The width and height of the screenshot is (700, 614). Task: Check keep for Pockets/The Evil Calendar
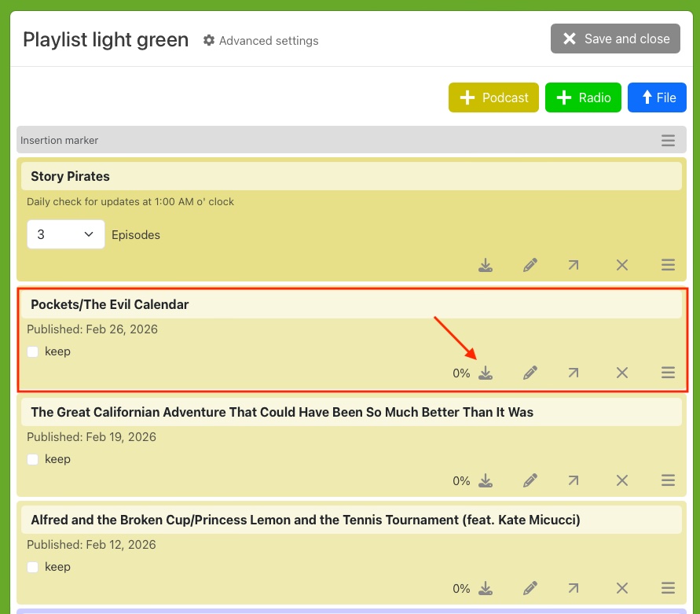click(x=33, y=351)
